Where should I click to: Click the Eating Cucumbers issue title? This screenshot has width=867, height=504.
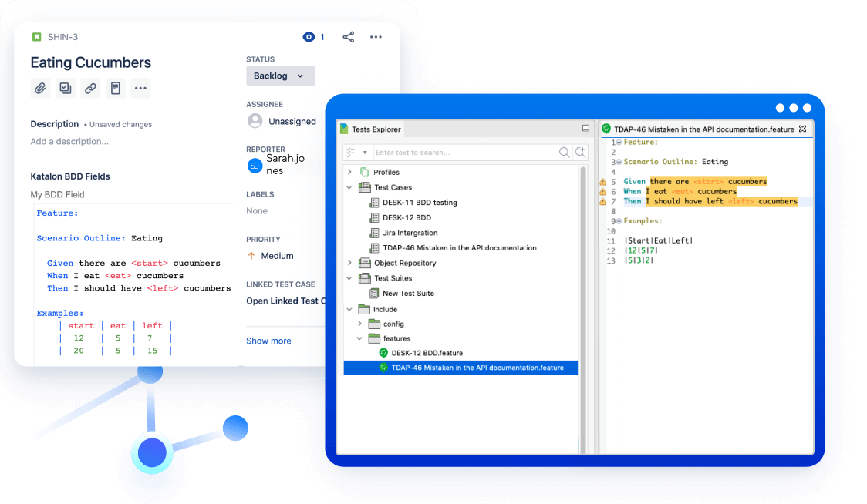coord(91,62)
